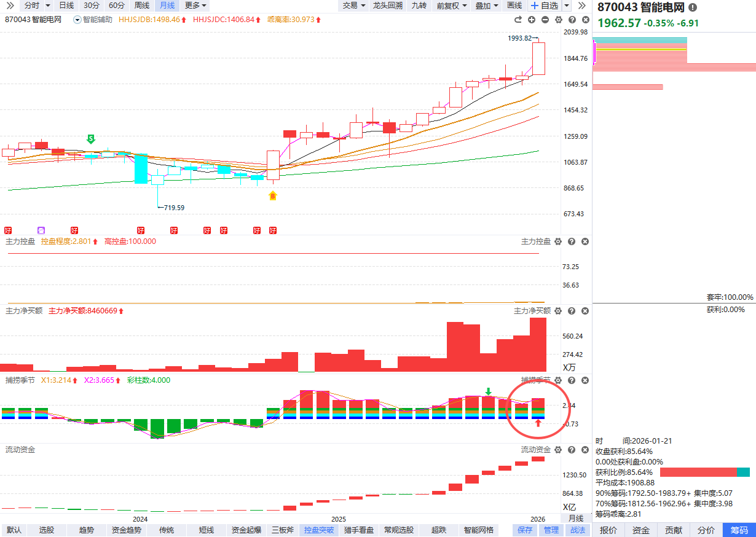Image resolution: width=756 pixels, height=537 pixels.
Task: Collapse left panel with double-arrow icon
Action: tap(10, 6)
